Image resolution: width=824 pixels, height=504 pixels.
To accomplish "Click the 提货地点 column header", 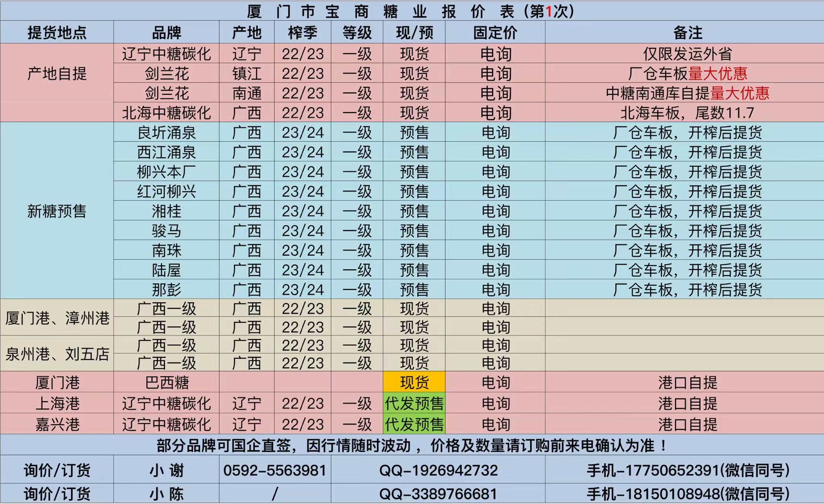I will coord(57,33).
